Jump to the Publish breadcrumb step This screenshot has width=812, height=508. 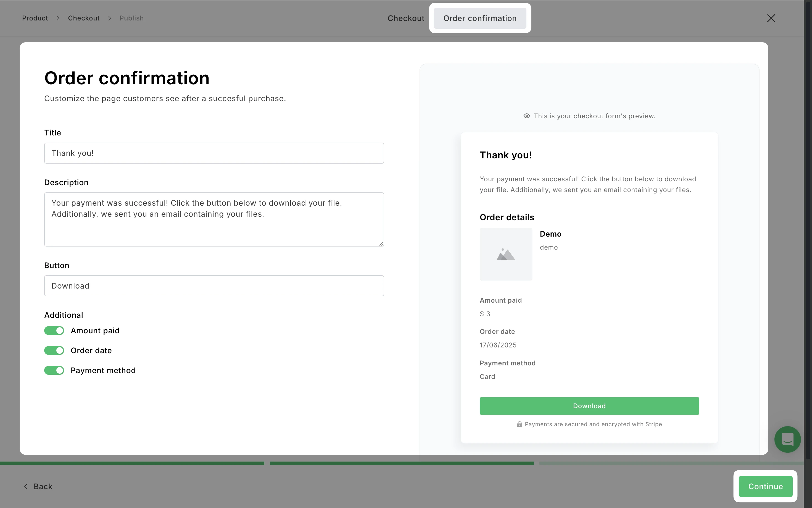[x=131, y=18]
